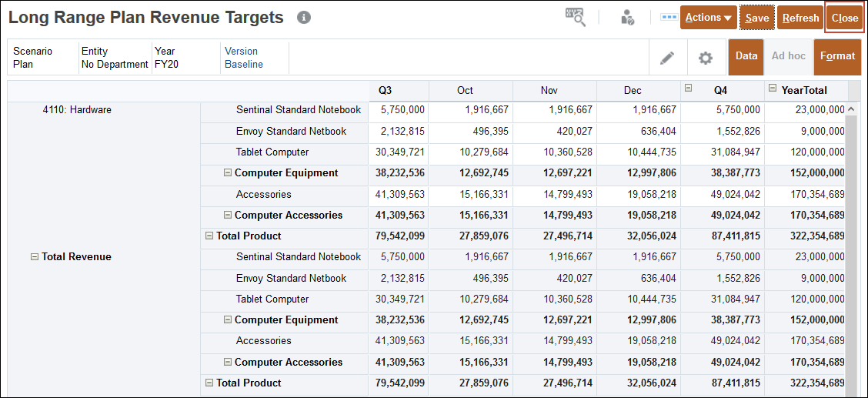Open the Actions dropdown menu
This screenshot has height=398, width=868.
click(708, 18)
